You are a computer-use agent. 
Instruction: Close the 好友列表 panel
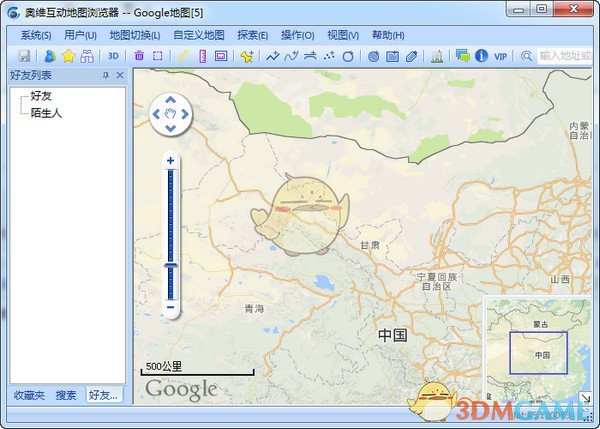click(120, 75)
